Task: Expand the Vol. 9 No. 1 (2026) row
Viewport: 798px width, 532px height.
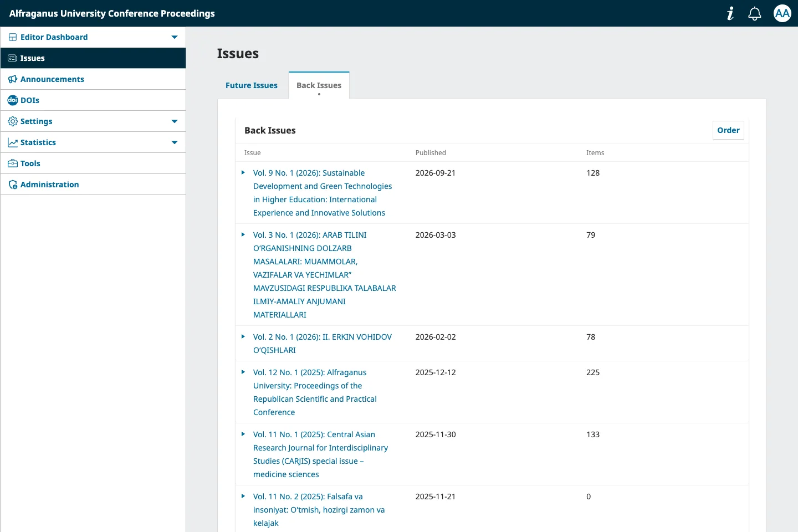Action: pos(243,173)
